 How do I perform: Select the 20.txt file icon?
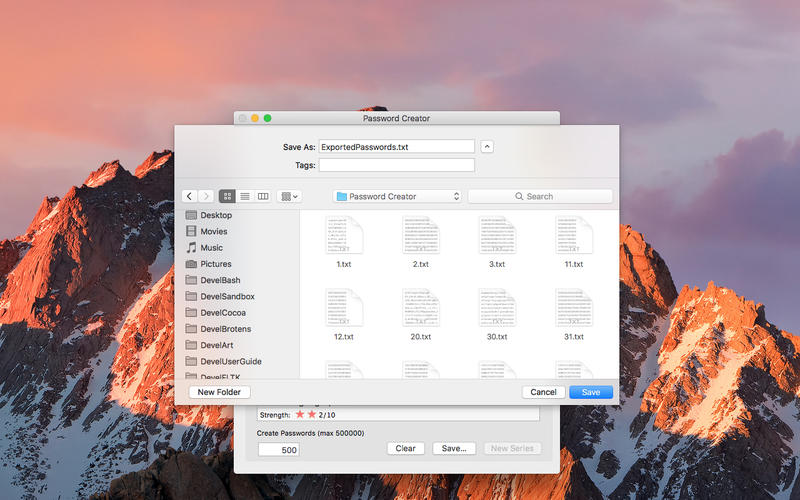[x=421, y=308]
